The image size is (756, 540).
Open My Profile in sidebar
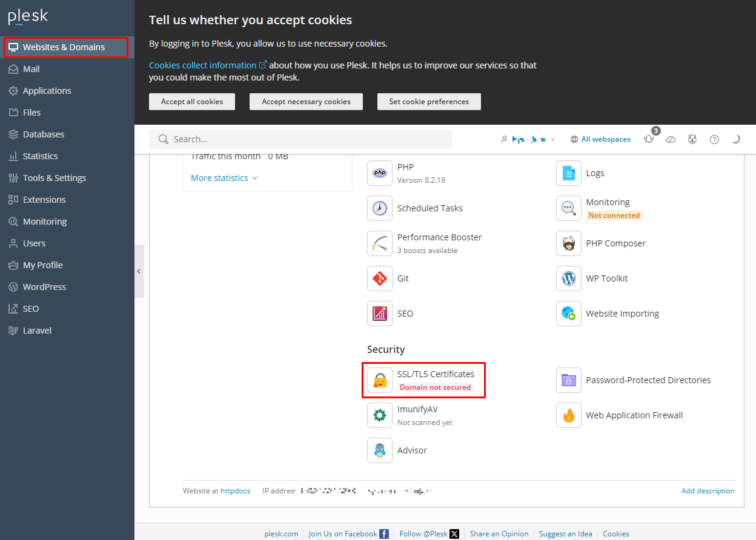pyautogui.click(x=67, y=265)
